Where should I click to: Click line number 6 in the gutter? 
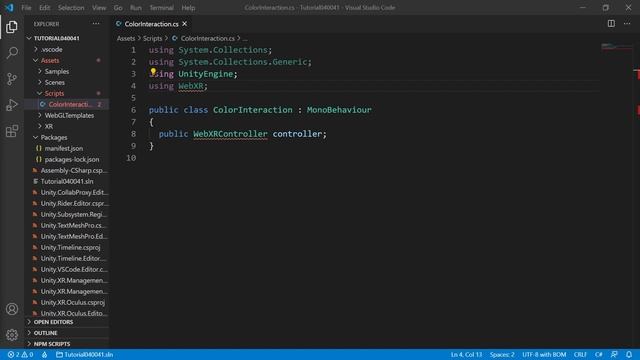pos(133,110)
